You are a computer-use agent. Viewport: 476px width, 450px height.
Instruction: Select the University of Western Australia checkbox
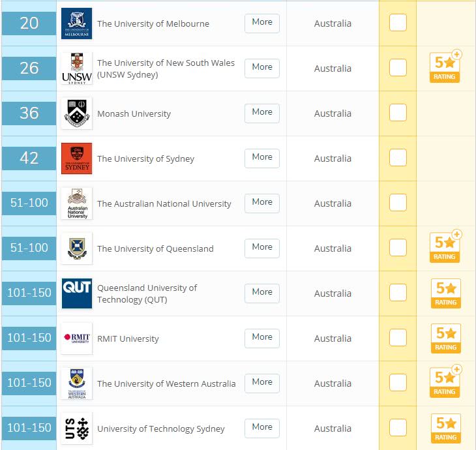point(398,382)
